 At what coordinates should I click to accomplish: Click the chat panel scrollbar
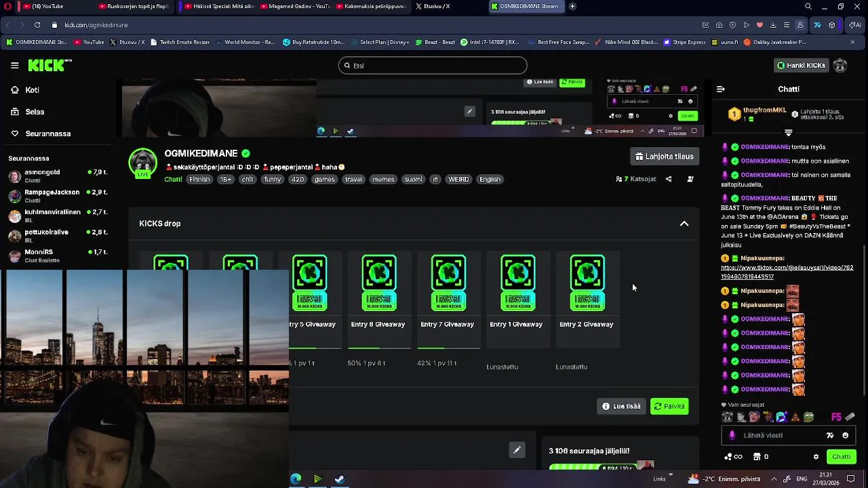[863, 319]
